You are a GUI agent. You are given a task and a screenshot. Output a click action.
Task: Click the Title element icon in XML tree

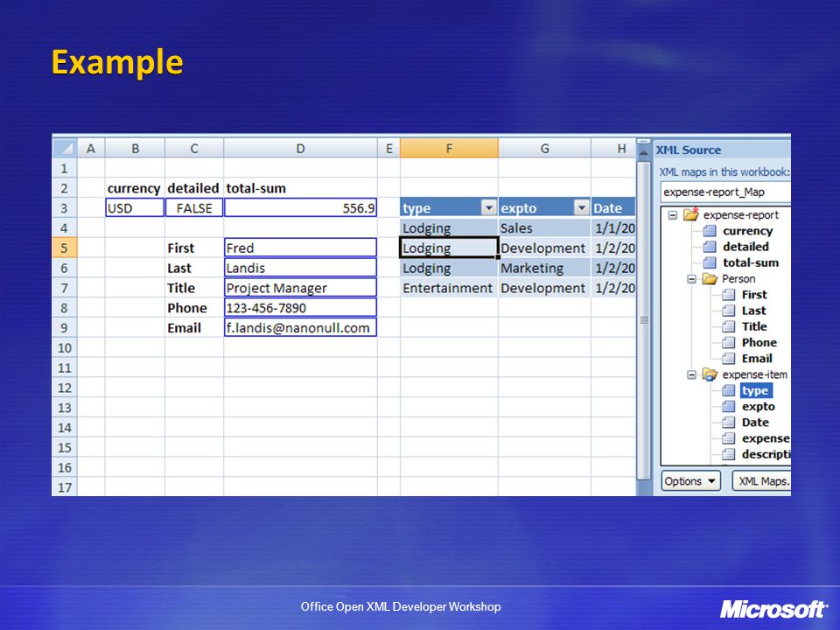729,326
